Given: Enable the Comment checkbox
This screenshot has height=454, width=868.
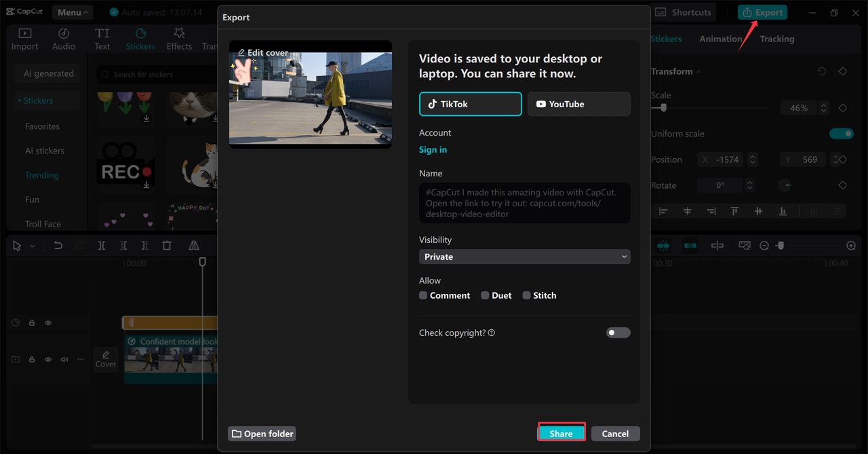Looking at the screenshot, I should pyautogui.click(x=423, y=295).
